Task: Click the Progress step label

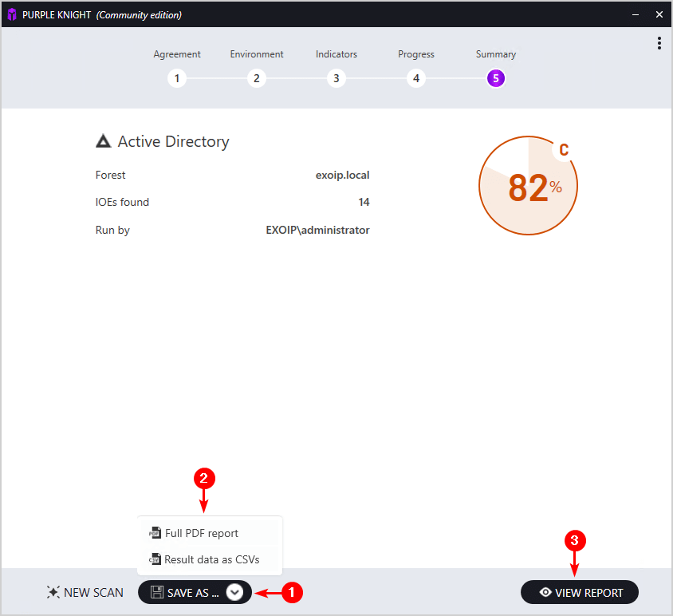Action: pos(416,54)
